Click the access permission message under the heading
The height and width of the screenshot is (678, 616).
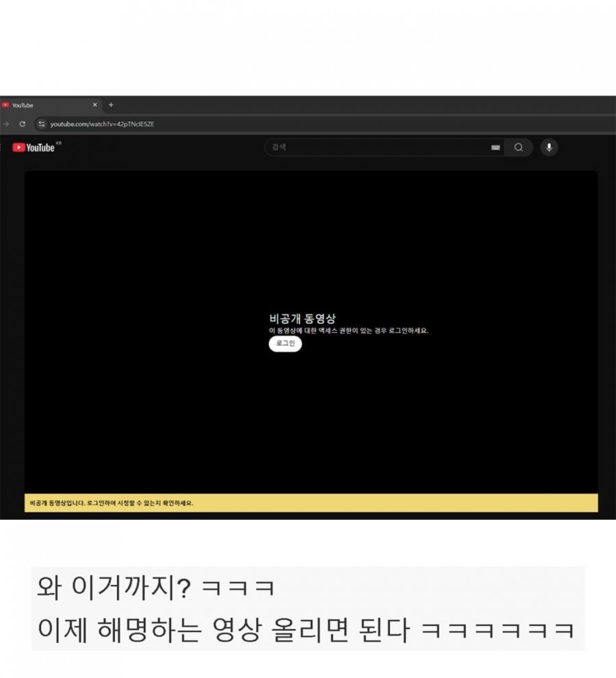[x=348, y=331]
